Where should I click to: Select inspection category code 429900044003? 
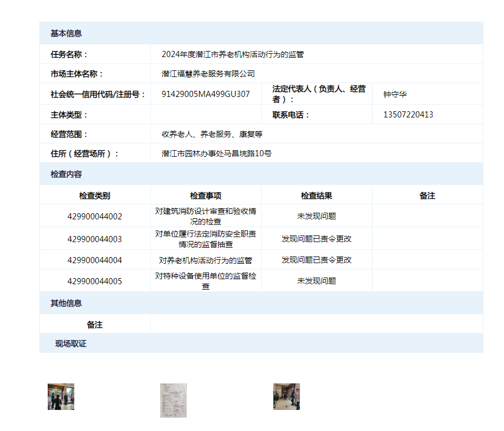(95, 239)
